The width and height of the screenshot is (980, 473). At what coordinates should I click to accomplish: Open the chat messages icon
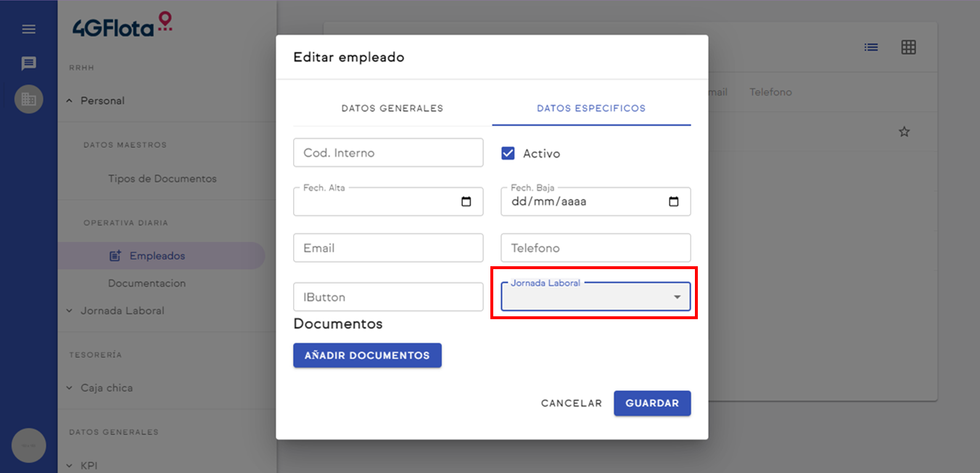coord(28,64)
